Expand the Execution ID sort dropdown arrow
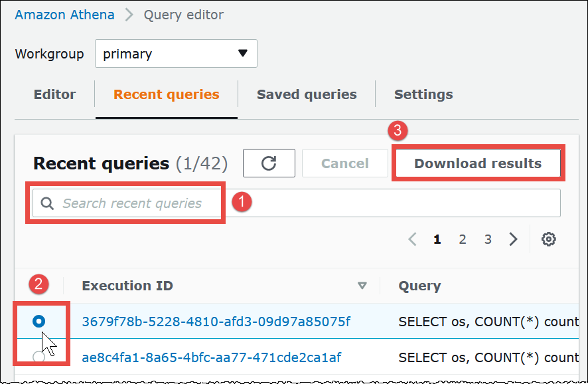 pyautogui.click(x=362, y=286)
